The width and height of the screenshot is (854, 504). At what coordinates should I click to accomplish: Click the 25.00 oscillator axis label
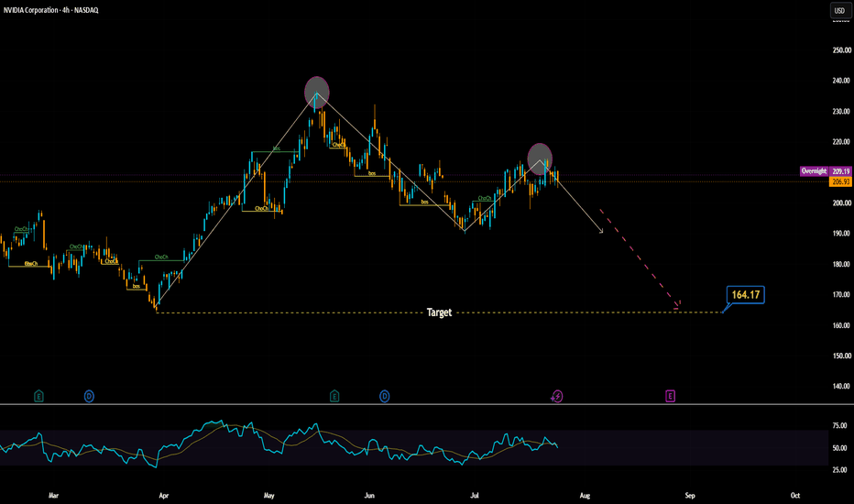pyautogui.click(x=840, y=470)
